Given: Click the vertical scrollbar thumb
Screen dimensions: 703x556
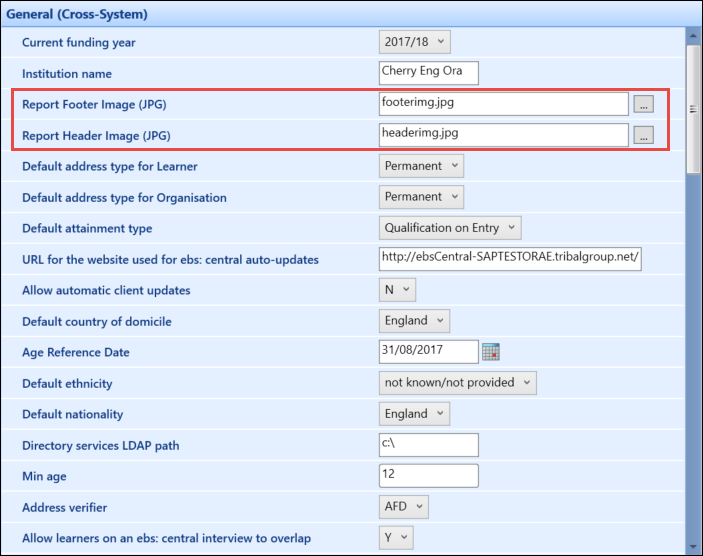Looking at the screenshot, I should 694,109.
